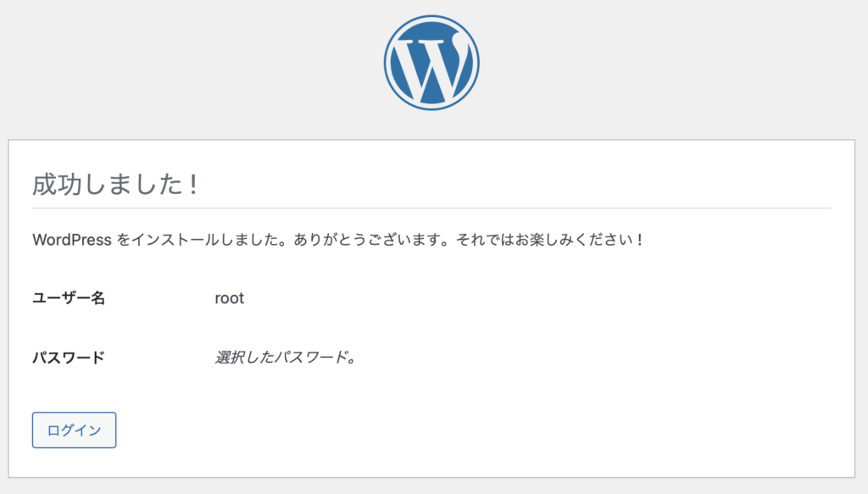Click the WordPress logo
Image resolution: width=868 pixels, height=494 pixels.
pos(431,62)
